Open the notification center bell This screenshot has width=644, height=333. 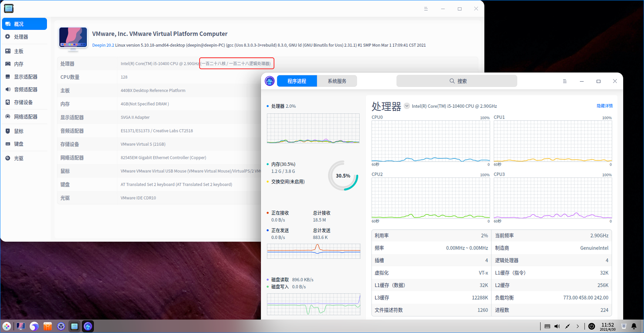coord(634,326)
